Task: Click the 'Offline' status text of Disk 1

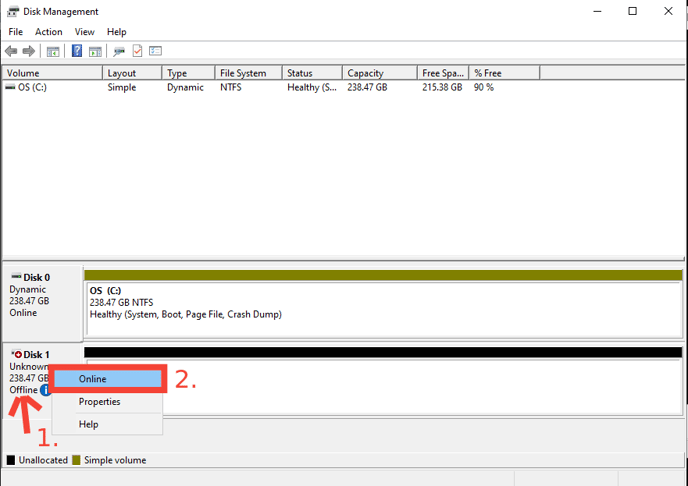Action: pyautogui.click(x=23, y=390)
